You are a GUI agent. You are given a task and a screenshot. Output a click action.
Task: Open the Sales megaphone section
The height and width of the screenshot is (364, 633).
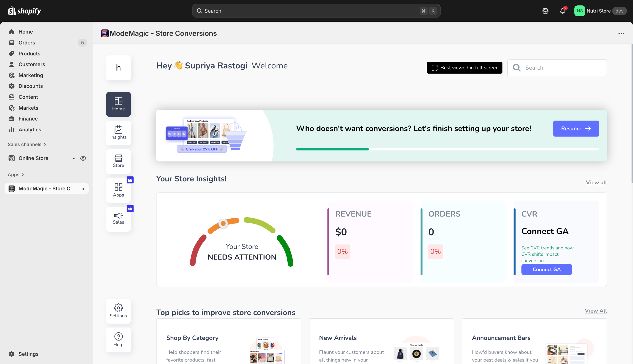pos(118,219)
